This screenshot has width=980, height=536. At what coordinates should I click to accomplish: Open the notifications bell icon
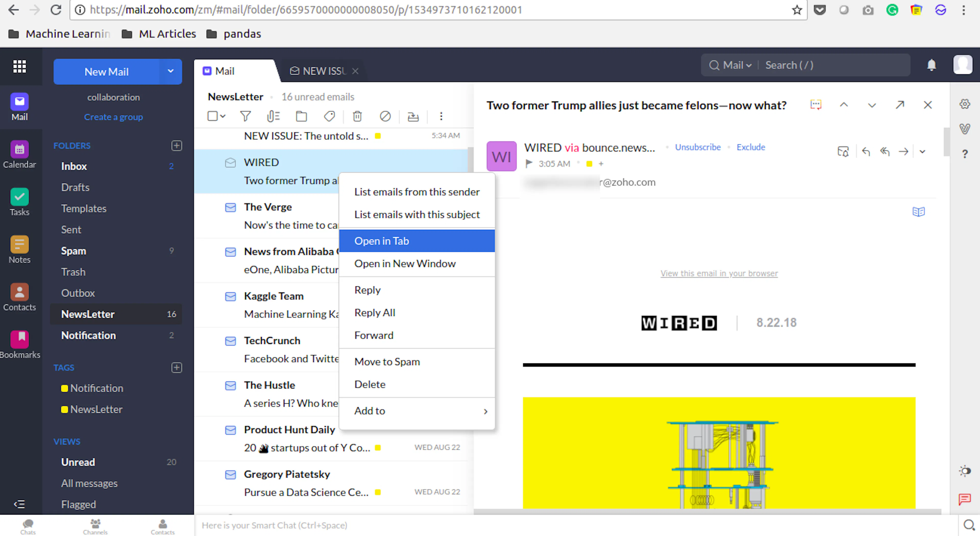pyautogui.click(x=931, y=65)
